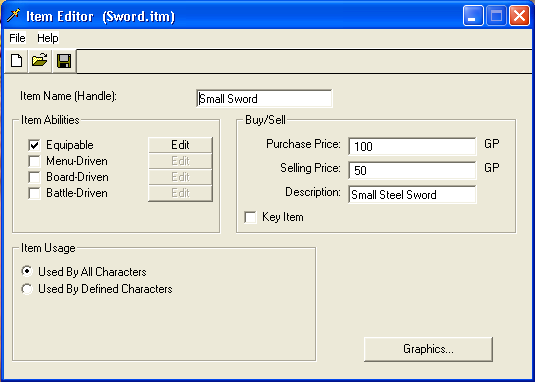Viewport: 535px width, 382px height.
Task: Click GP label beside Purchase Price
Action: coord(492,144)
